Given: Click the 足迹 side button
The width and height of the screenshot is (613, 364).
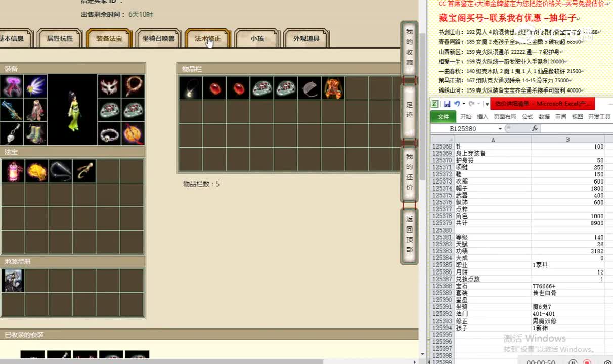Looking at the screenshot, I should pos(409,111).
